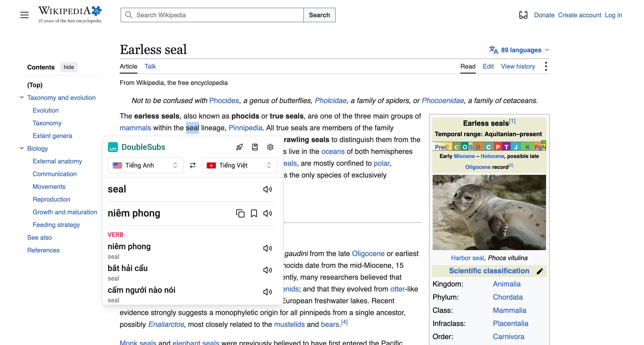Play audio for bắt hải cẩu
The width and height of the screenshot is (644, 345).
point(267,270)
